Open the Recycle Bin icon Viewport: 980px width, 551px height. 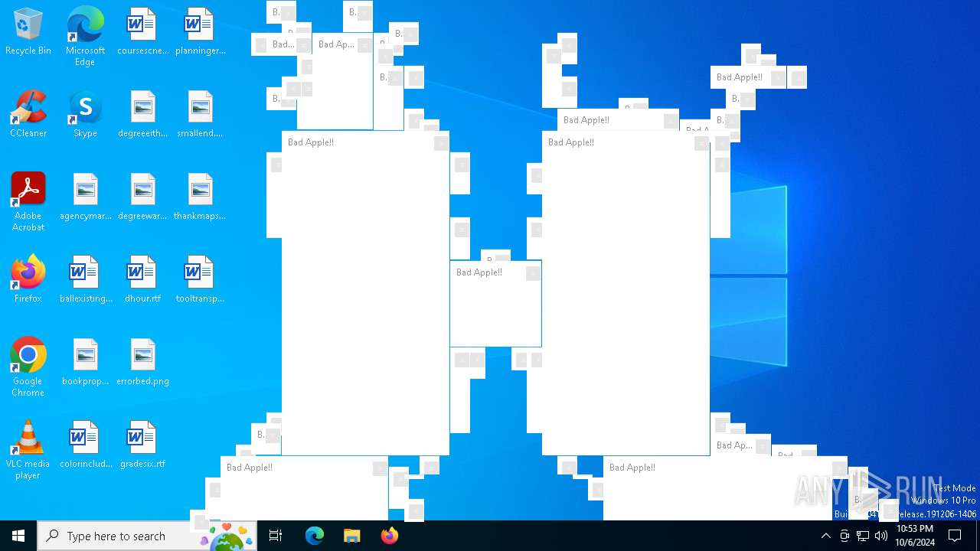(28, 32)
